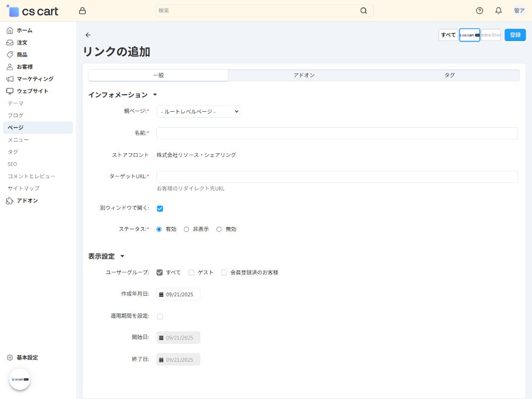Collapse the インフォメーション section
Viewport: 532px width, 399px height.
(155, 94)
